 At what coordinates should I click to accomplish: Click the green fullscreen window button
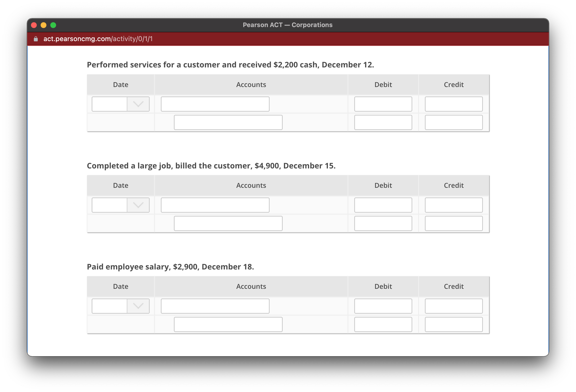click(53, 25)
